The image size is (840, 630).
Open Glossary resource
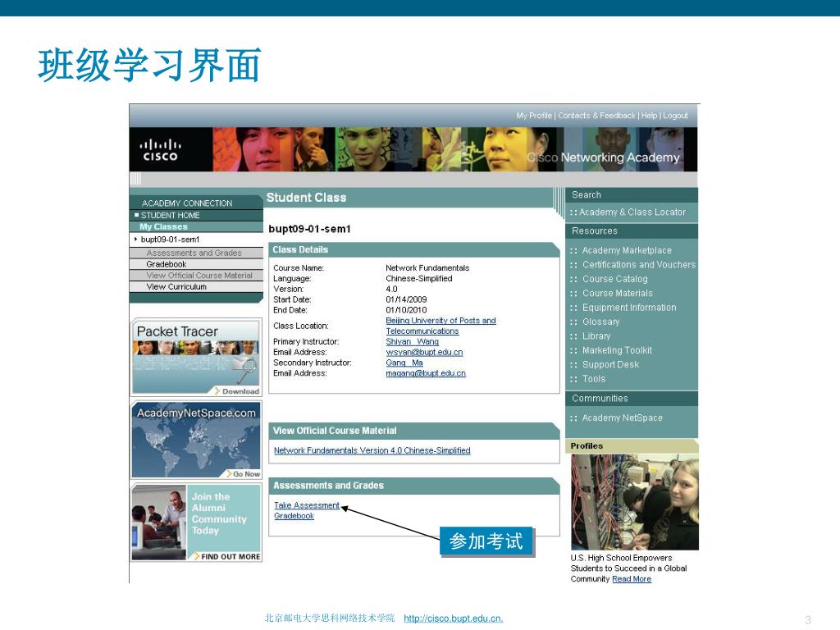601,322
